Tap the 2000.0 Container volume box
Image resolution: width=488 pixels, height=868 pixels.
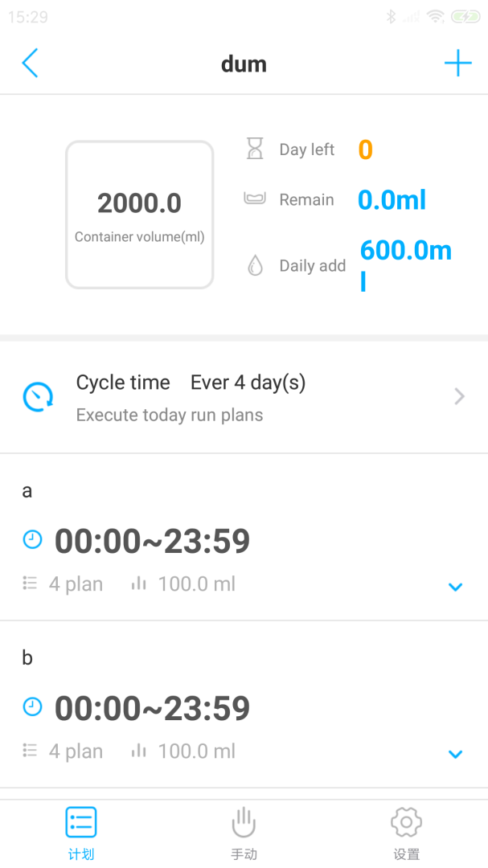140,215
